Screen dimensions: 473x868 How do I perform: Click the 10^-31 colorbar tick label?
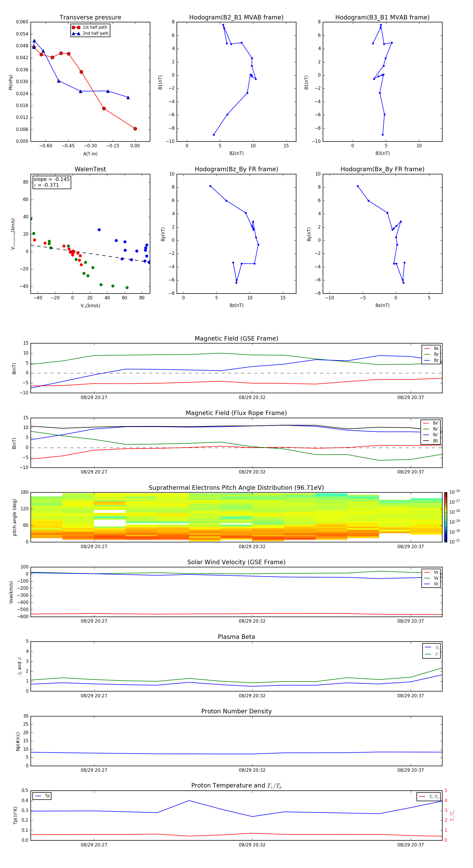coord(455,542)
